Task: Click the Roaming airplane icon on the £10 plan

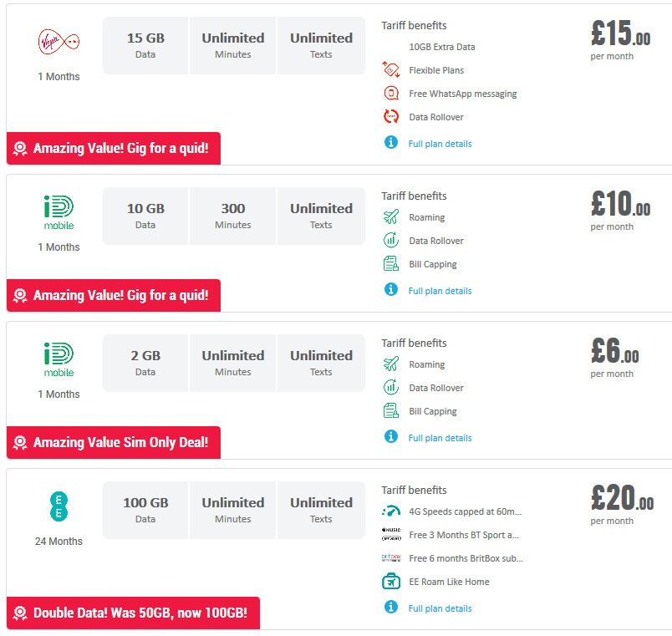Action: tap(390, 217)
